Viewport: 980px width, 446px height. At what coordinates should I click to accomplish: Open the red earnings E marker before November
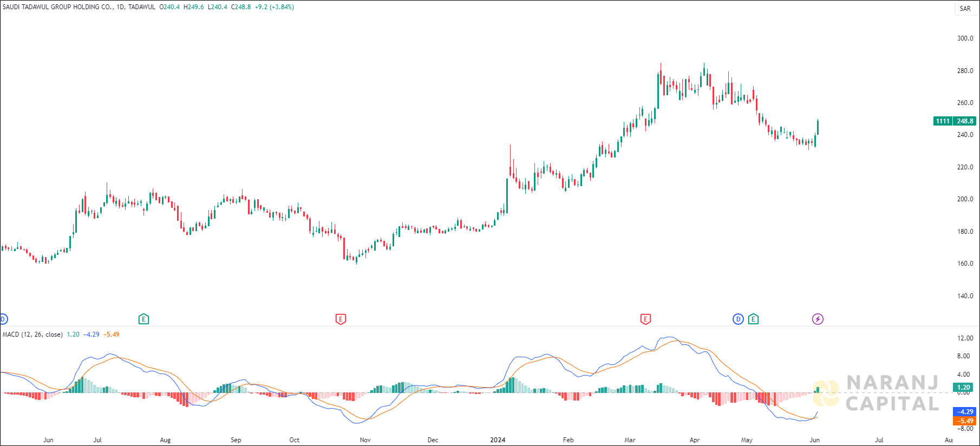tap(341, 319)
